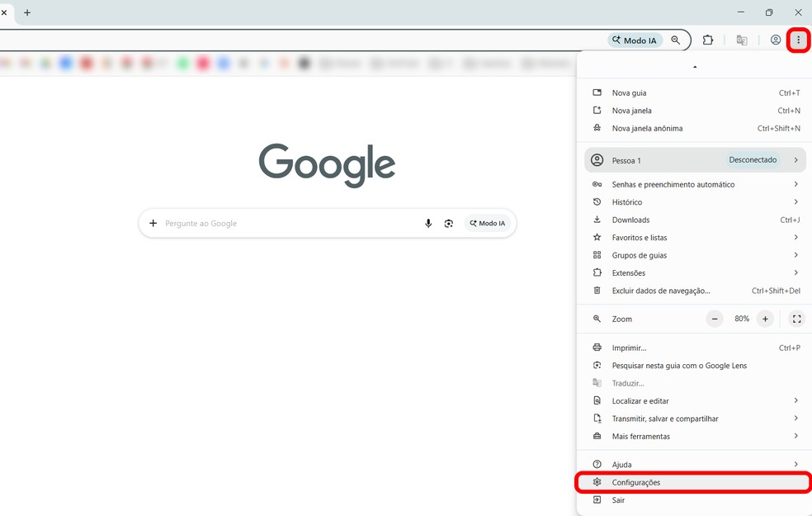Click the key icon beside Senhas

[x=597, y=184]
